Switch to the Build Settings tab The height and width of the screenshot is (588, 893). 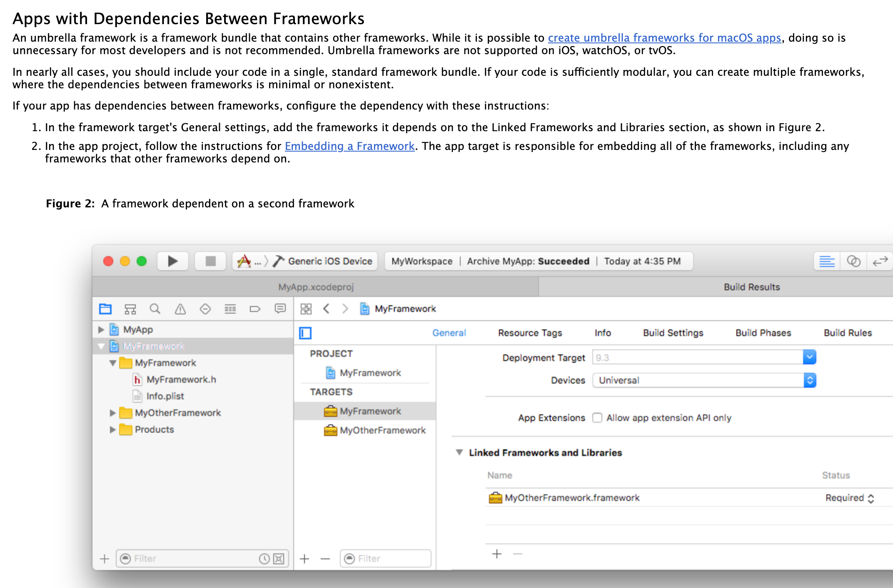tap(673, 333)
